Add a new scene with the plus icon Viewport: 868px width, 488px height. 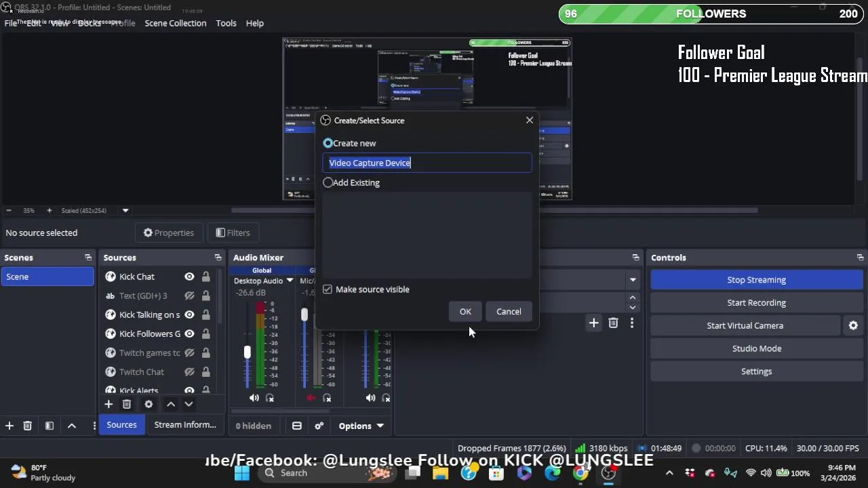tap(9, 426)
